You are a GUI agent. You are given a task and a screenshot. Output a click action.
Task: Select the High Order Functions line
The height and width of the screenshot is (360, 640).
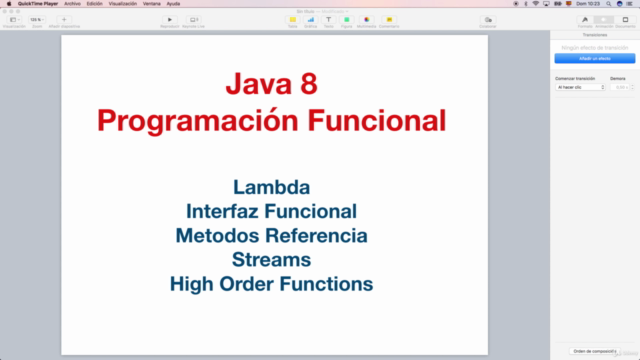pos(271,284)
